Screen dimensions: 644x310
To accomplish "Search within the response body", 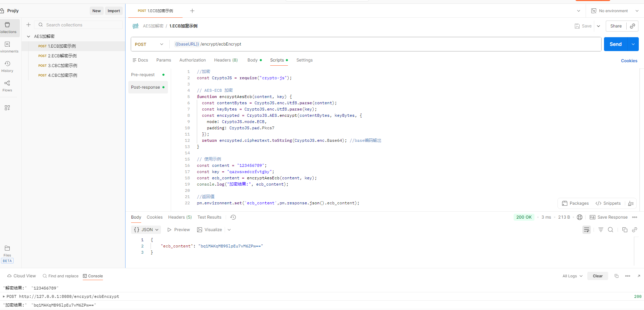I will point(611,230).
